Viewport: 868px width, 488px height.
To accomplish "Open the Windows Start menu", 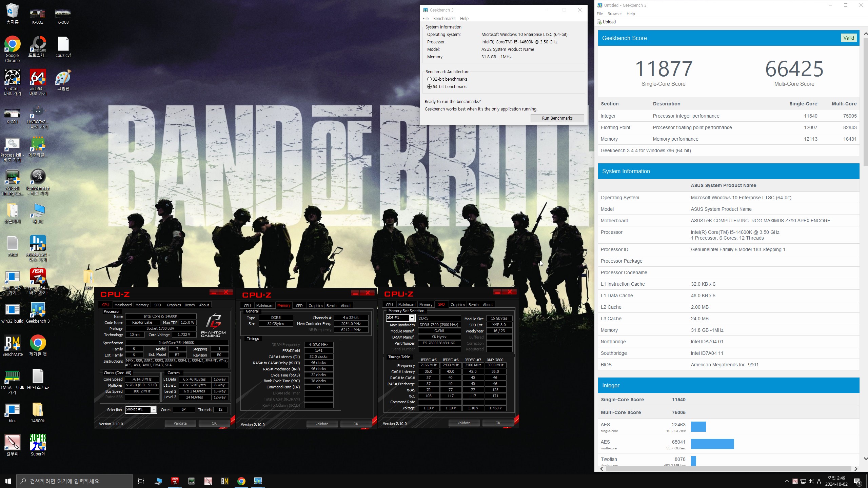I will pos(8,481).
